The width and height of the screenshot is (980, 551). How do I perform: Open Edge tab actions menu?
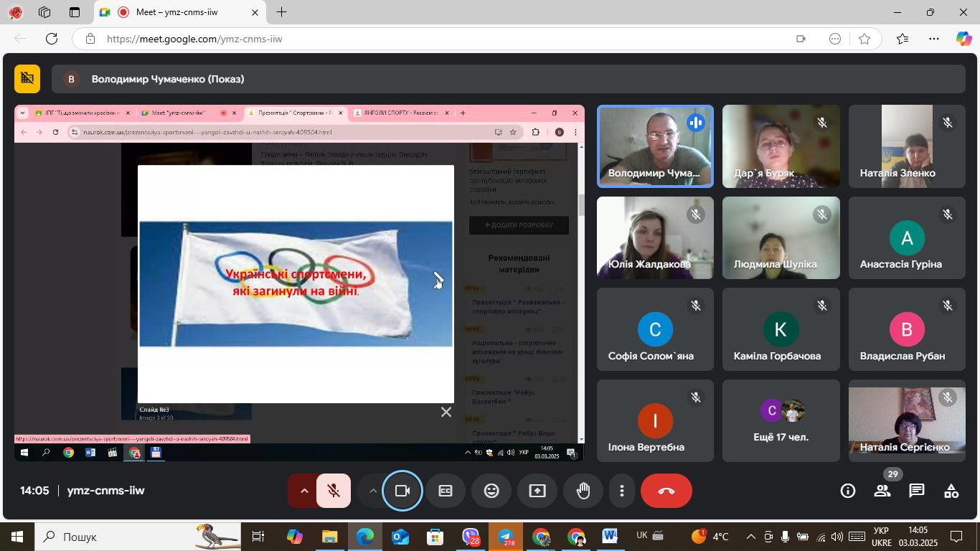click(x=75, y=12)
